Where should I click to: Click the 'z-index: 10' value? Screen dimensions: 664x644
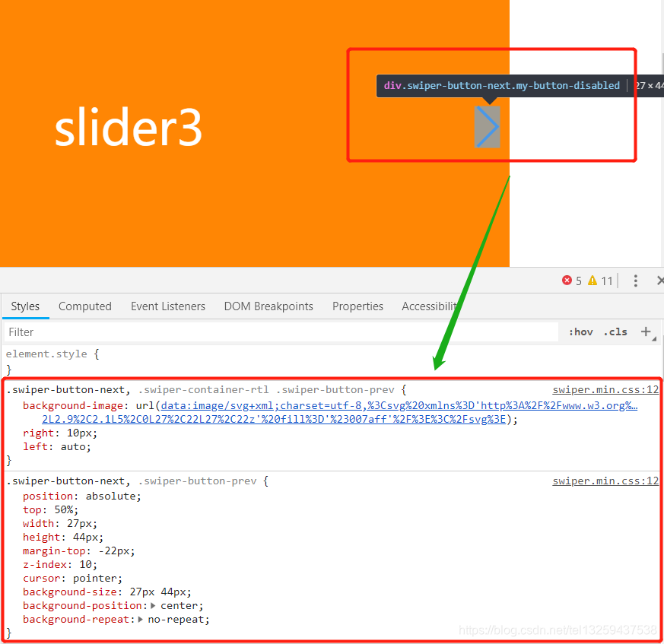(x=86, y=564)
